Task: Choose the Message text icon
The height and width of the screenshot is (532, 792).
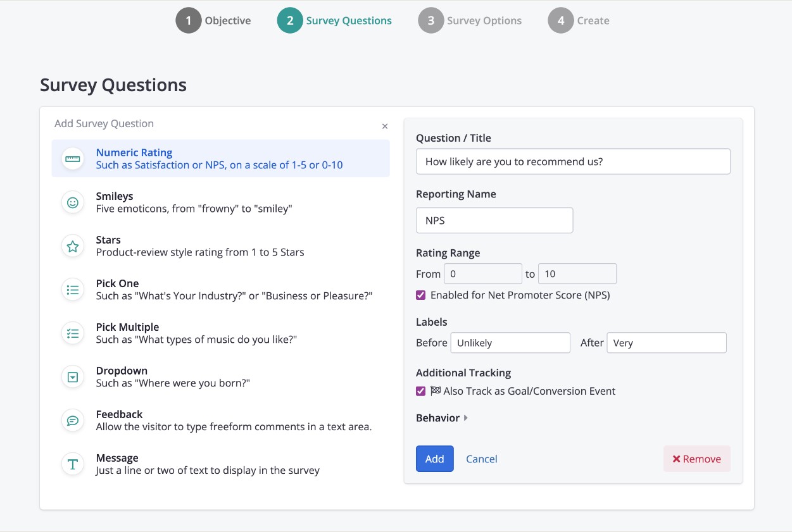Action: pyautogui.click(x=73, y=464)
